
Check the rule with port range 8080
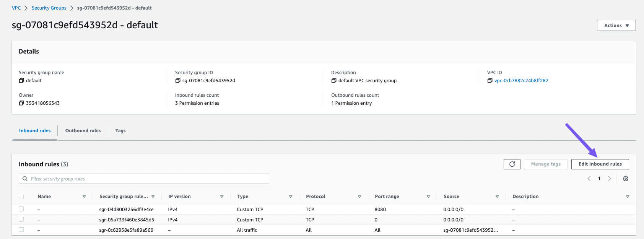[x=21, y=209]
